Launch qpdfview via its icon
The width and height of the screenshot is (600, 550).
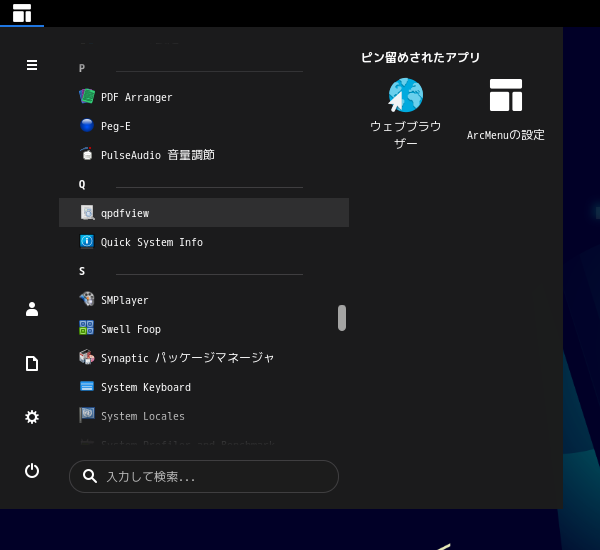click(87, 212)
